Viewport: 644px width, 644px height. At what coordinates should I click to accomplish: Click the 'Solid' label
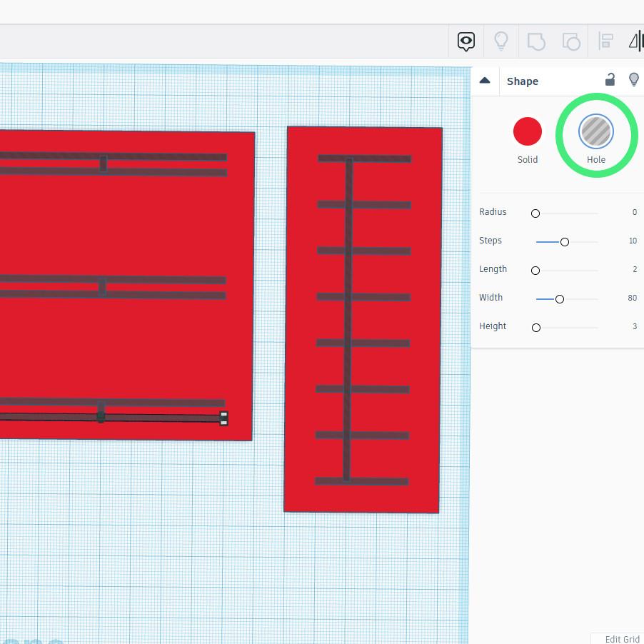coord(528,160)
